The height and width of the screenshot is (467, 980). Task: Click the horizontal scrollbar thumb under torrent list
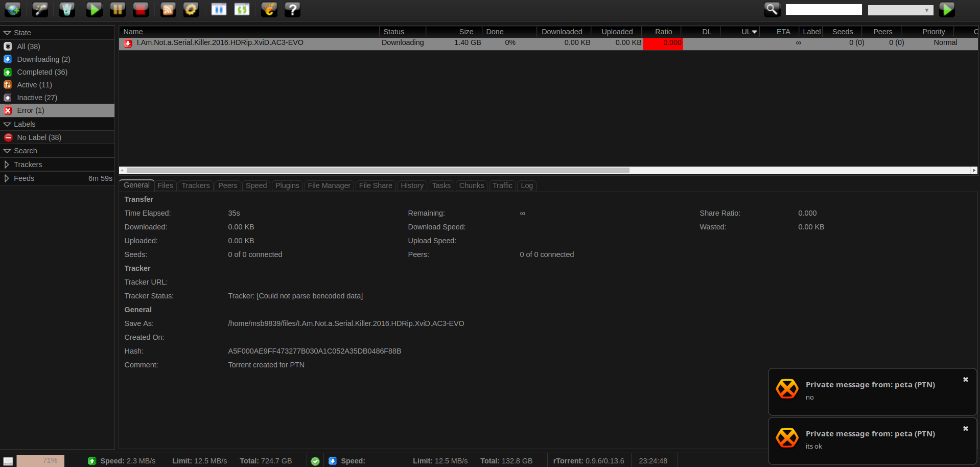[x=378, y=170]
